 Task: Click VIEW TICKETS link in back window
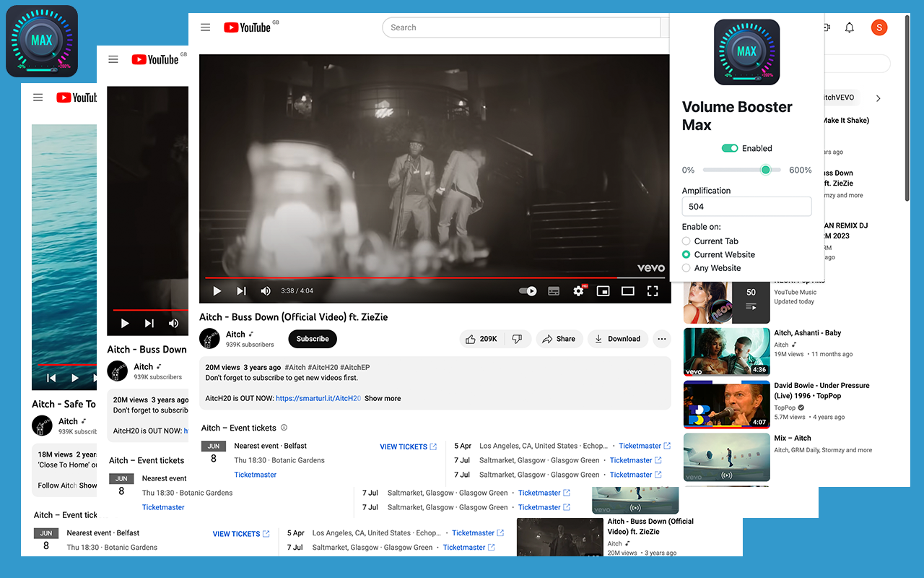tap(241, 534)
